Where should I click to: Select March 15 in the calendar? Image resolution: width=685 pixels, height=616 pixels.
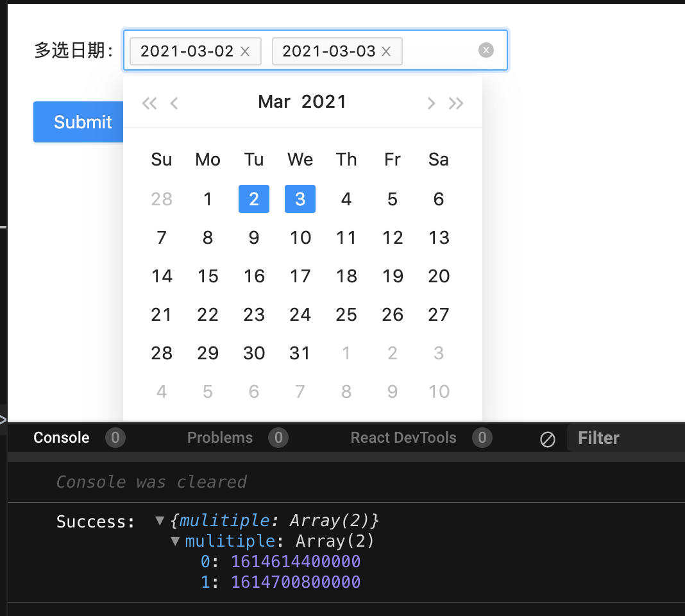[x=208, y=276]
